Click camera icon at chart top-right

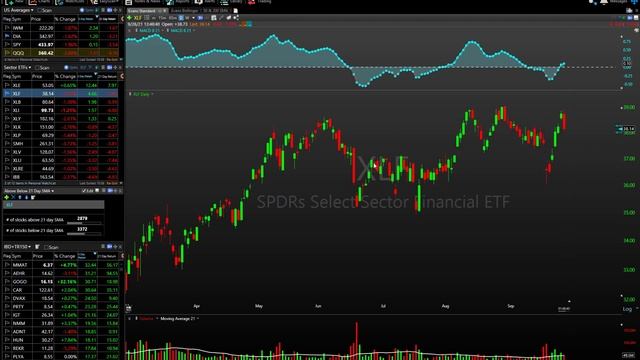pyautogui.click(x=629, y=18)
